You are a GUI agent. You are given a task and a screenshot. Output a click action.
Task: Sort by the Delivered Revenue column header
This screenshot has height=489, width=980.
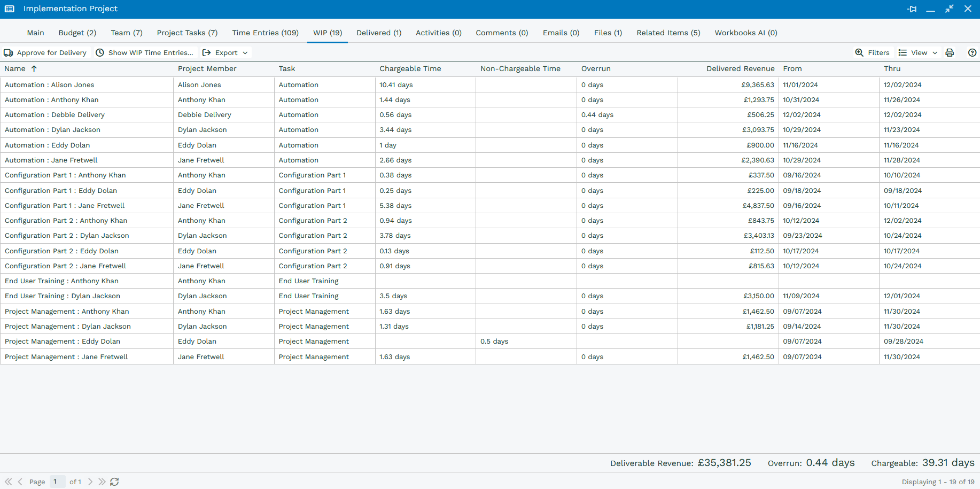click(x=740, y=68)
